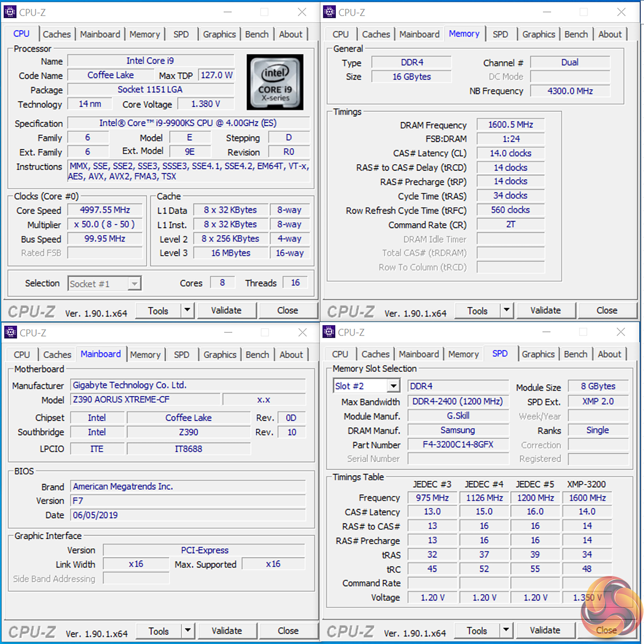Select the CPU tab in the Memory window
The image size is (644, 644).
click(x=341, y=34)
